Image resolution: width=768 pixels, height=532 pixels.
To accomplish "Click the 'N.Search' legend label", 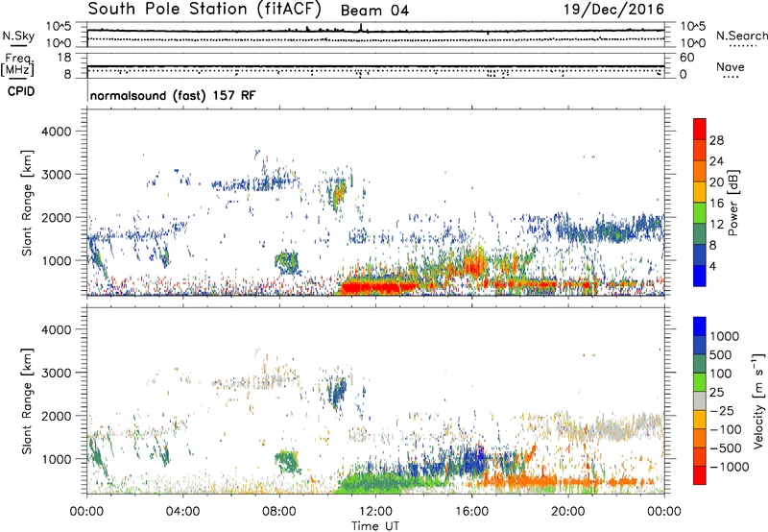I will pyautogui.click(x=741, y=36).
